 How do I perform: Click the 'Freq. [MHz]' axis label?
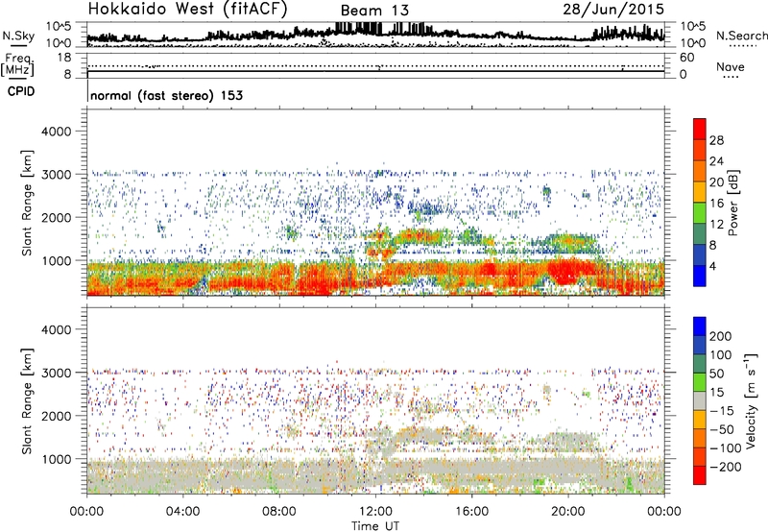point(18,64)
